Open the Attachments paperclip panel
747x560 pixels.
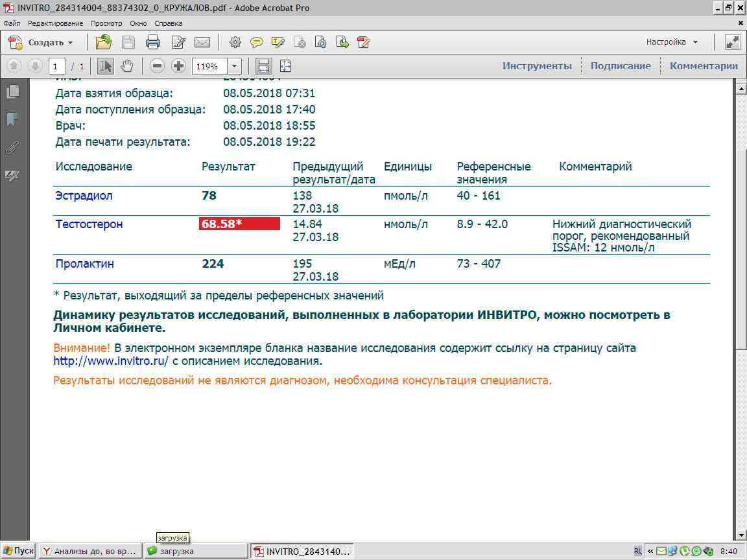[12, 147]
